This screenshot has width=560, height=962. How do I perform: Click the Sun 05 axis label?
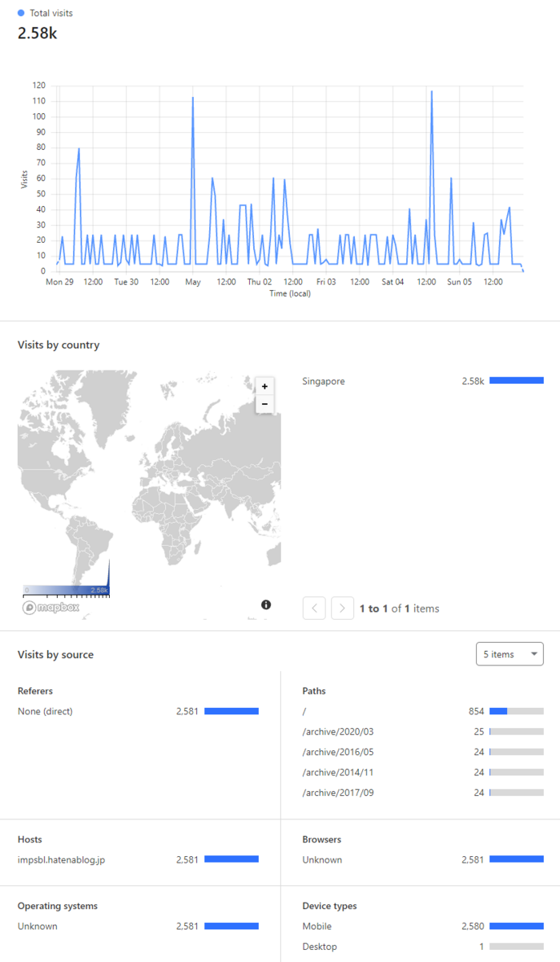460,282
